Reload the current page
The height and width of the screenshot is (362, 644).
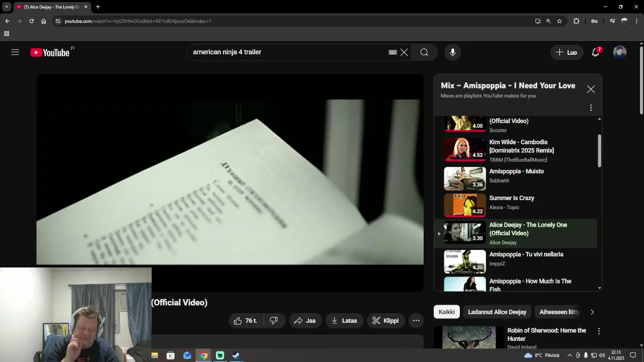31,21
